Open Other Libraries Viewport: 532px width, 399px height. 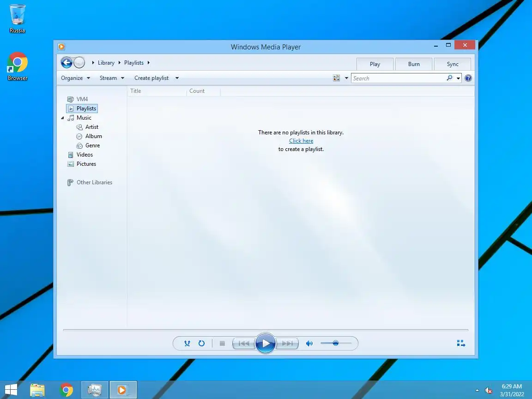click(x=90, y=182)
